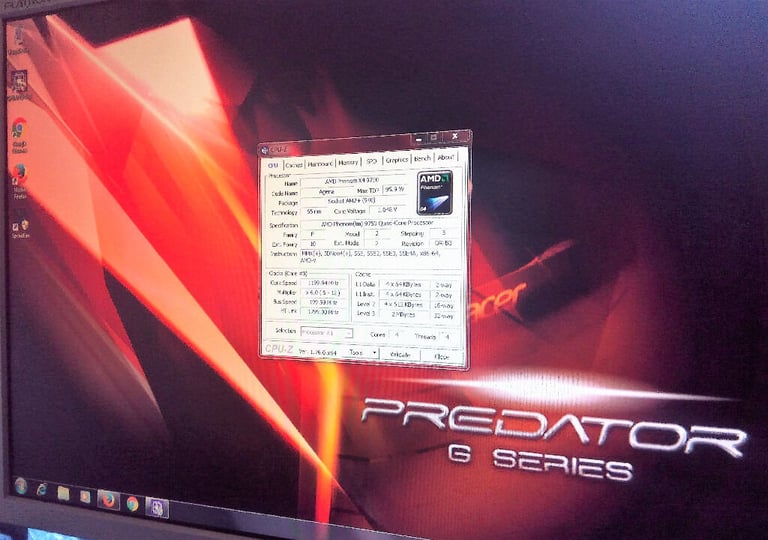The height and width of the screenshot is (540, 768).
Task: Click the Tools button
Action: tap(357, 352)
